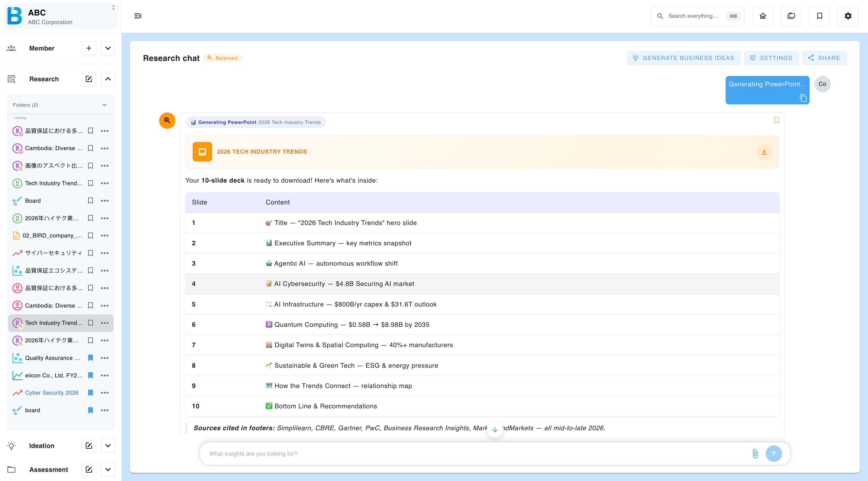Click the Quantum Computing slide 6 row
868x481 pixels.
coord(482,325)
